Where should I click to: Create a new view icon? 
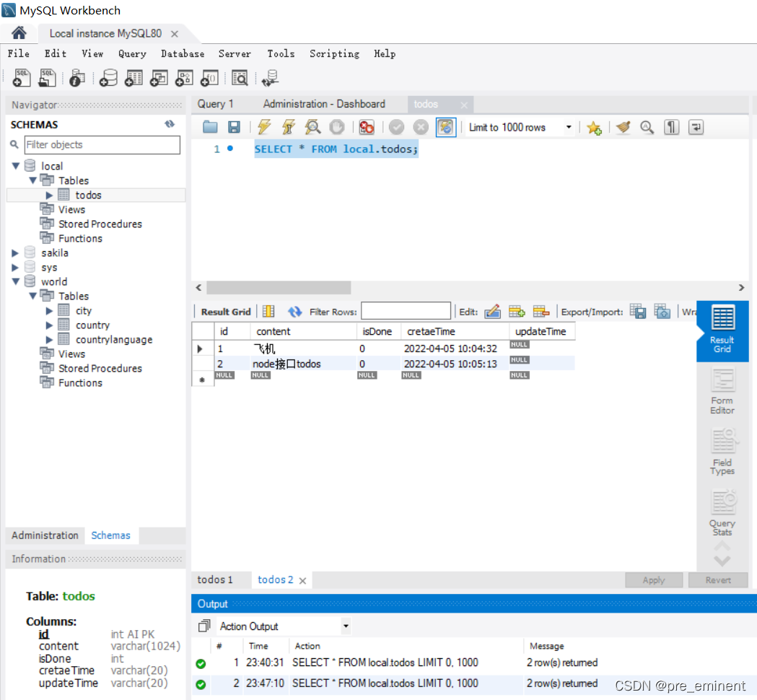pos(159,78)
